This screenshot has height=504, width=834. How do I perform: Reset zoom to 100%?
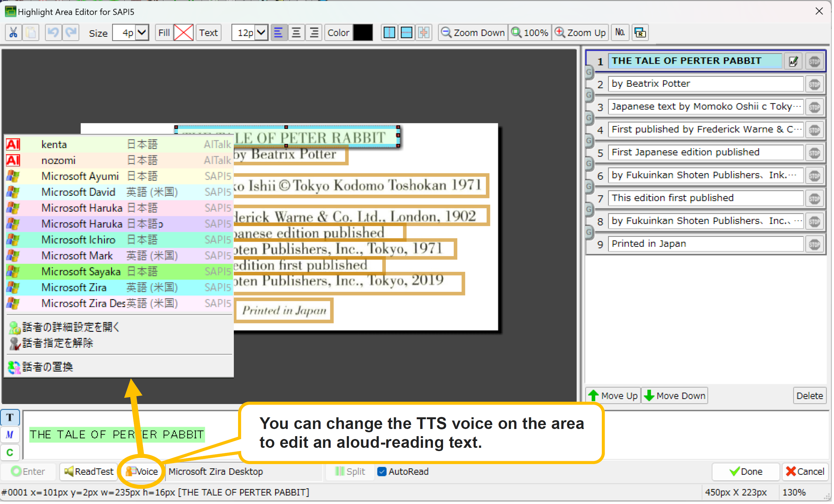pos(530,33)
